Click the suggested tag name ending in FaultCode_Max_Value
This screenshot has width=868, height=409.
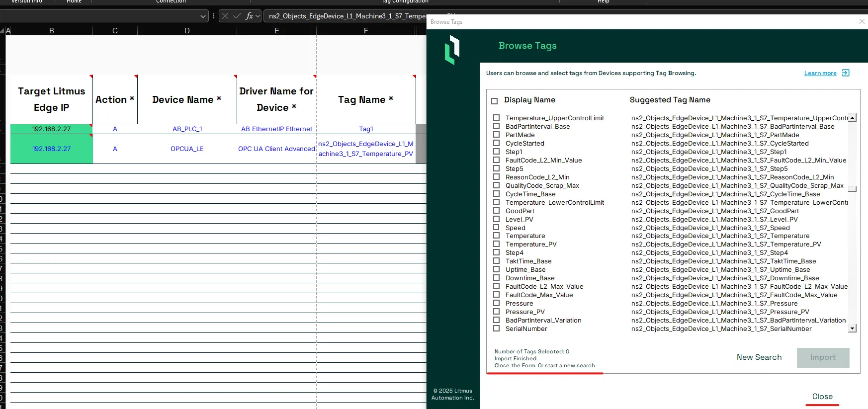point(734,295)
